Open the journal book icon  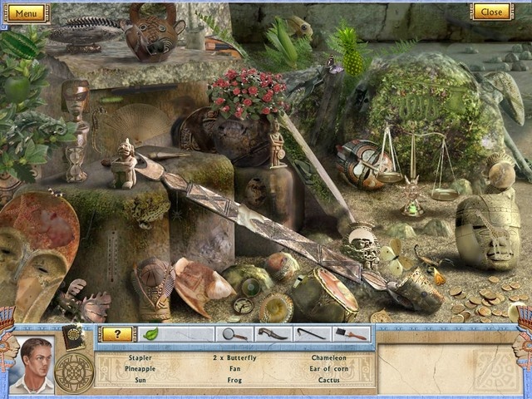pos(74,337)
